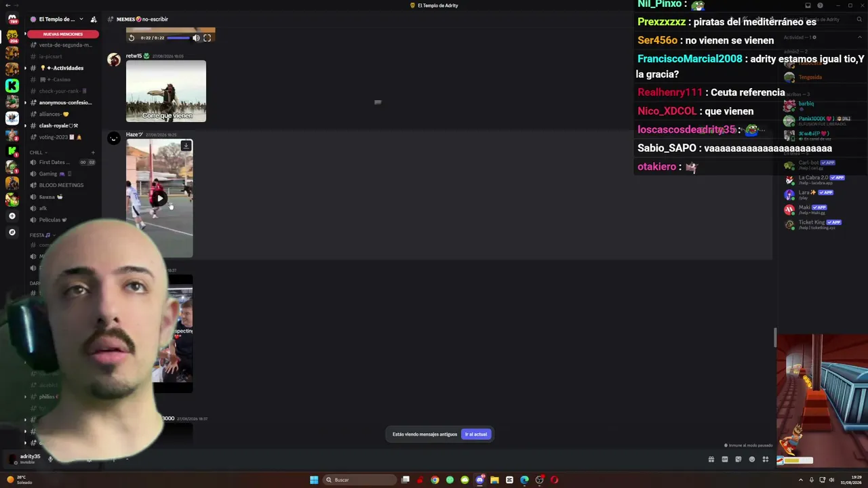Open the Actividades channel
This screenshot has width=868, height=488.
(62, 68)
